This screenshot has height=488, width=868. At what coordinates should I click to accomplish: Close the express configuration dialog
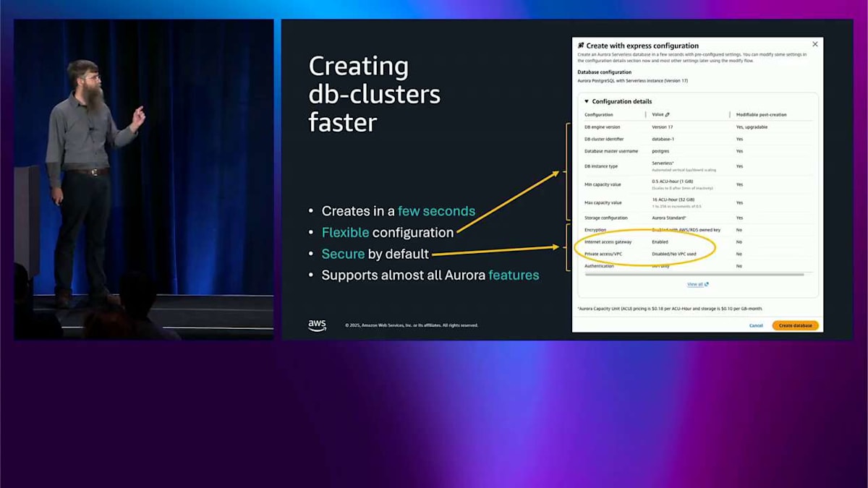[815, 44]
